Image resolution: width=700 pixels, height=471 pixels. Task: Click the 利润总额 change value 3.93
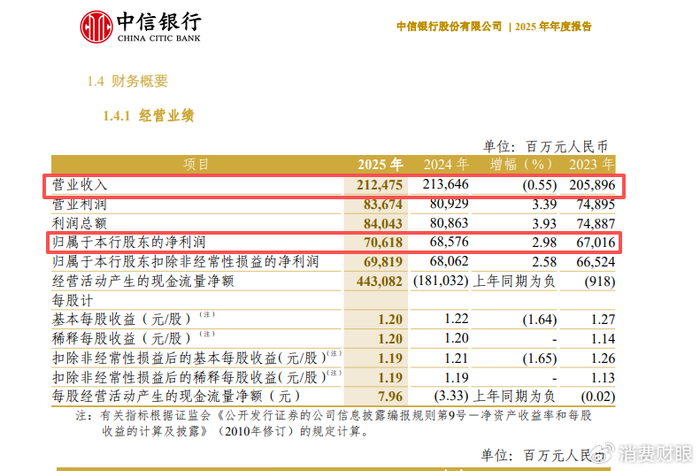544,224
